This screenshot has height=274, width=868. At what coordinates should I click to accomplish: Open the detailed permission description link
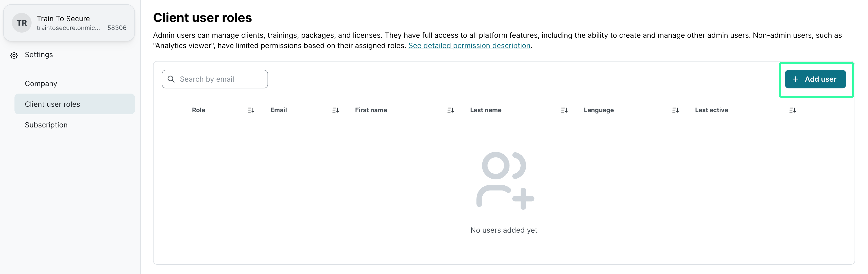point(469,45)
